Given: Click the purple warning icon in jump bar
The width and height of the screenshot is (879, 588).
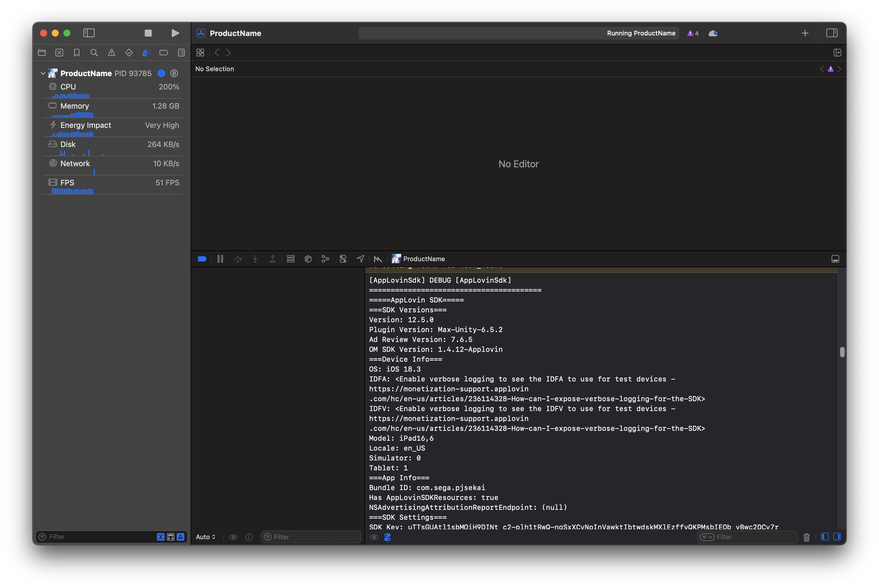Looking at the screenshot, I should coord(831,69).
